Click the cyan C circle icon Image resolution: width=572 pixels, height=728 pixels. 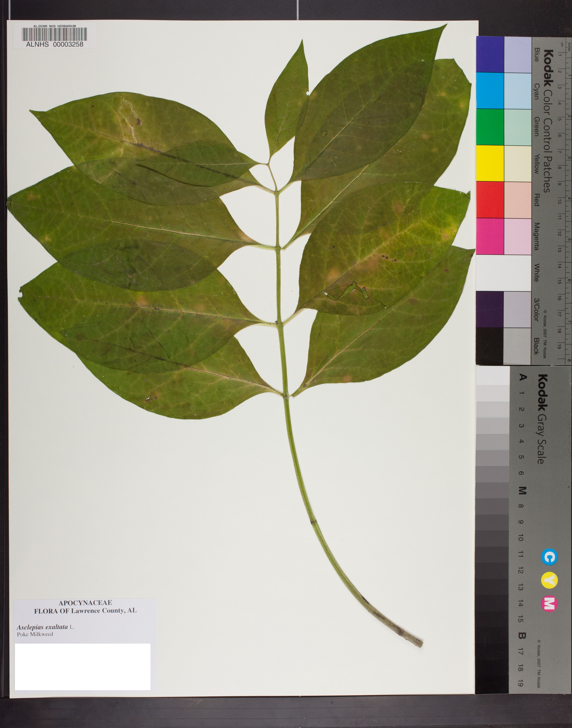coord(549,557)
